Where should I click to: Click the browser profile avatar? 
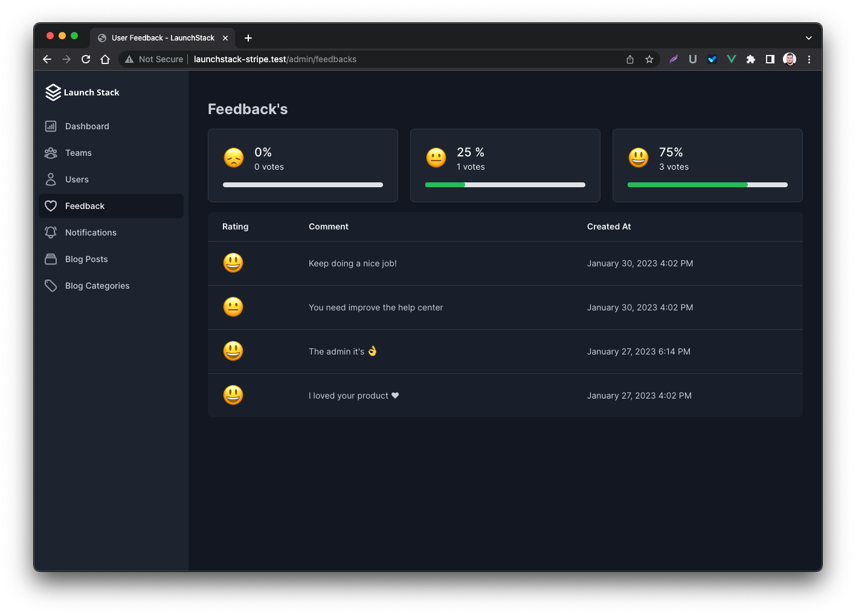790,59
